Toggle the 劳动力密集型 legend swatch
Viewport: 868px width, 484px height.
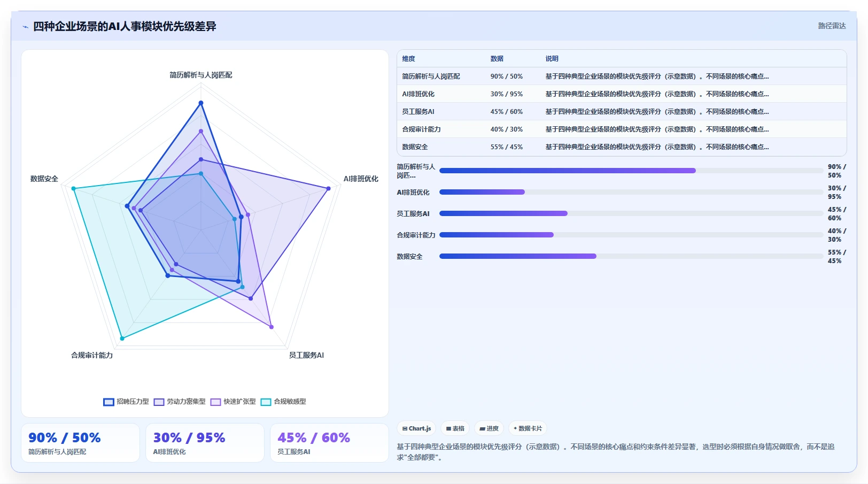(159, 402)
